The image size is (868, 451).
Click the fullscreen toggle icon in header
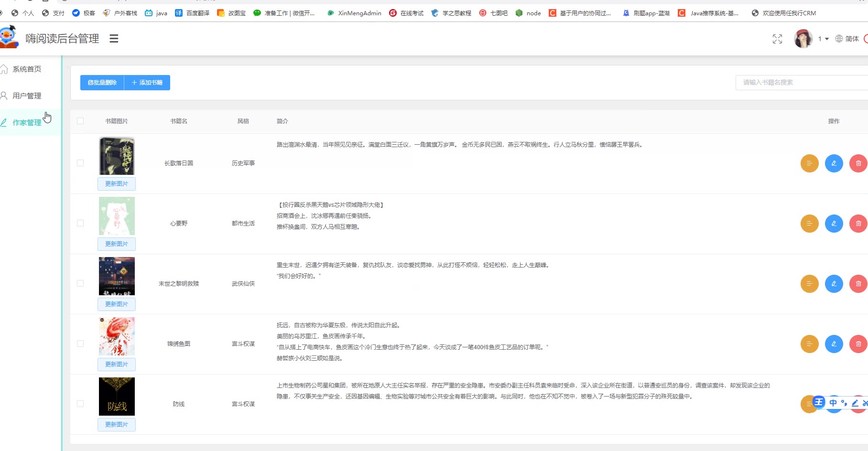click(x=778, y=39)
